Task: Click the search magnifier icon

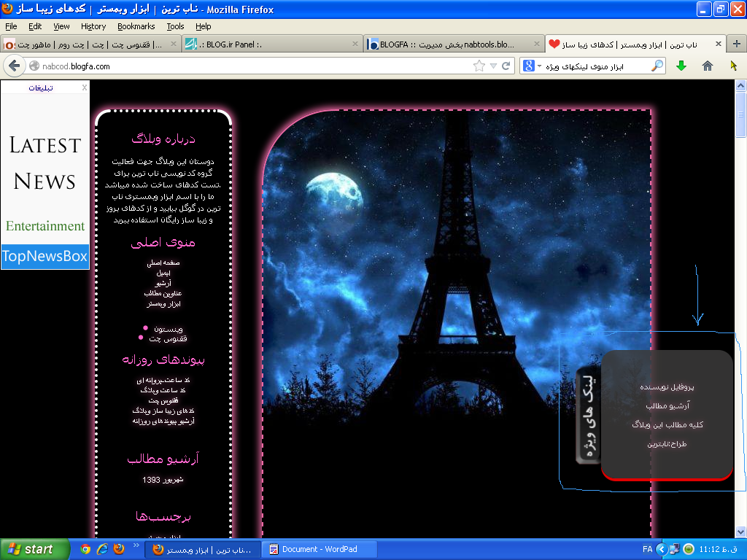Action: tap(657, 66)
